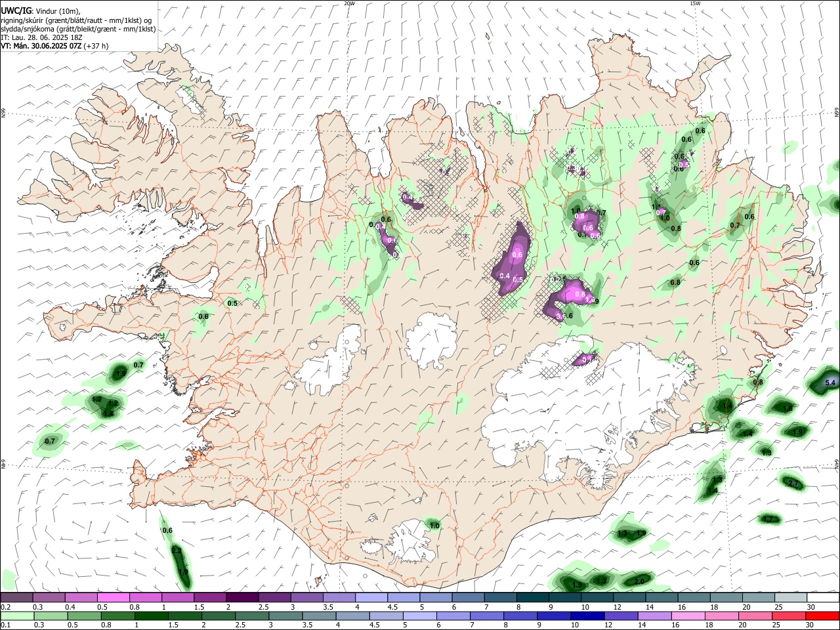Click the 'VT: Mán. 30.06.2025 07Z' valid time
Screen dimensions: 840x630
tap(42, 46)
